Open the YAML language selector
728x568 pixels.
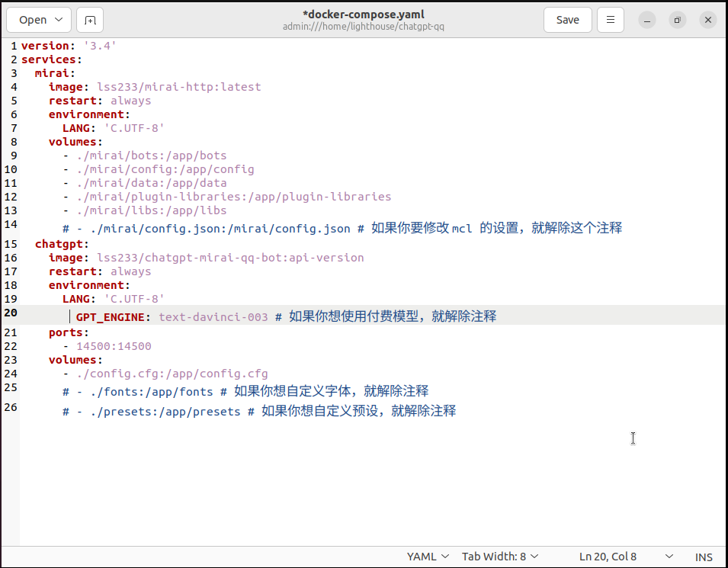(427, 557)
